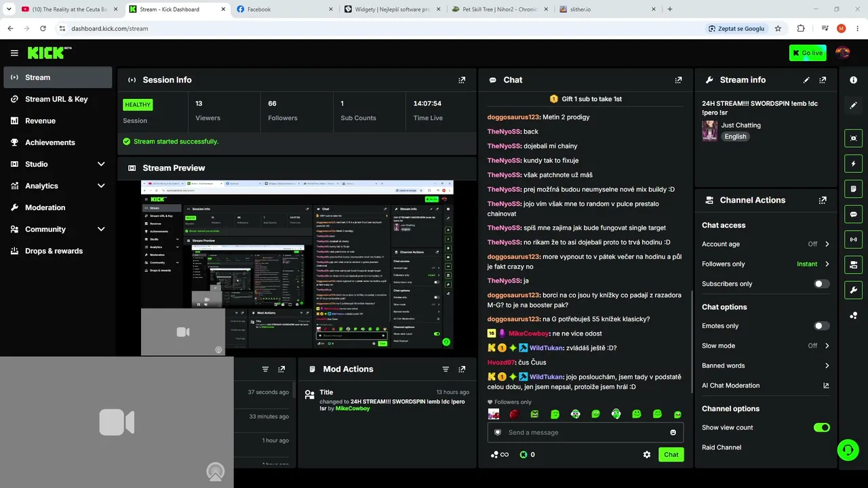
Task: Pop out the Channel Actions panel
Action: pos(823,201)
